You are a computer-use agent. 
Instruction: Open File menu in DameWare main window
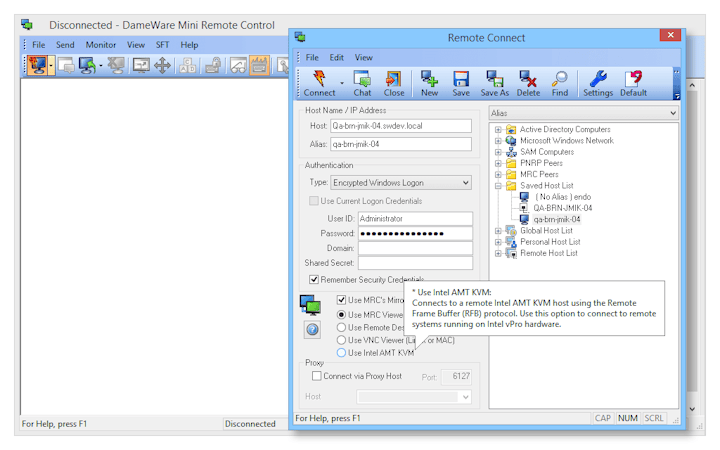(38, 45)
